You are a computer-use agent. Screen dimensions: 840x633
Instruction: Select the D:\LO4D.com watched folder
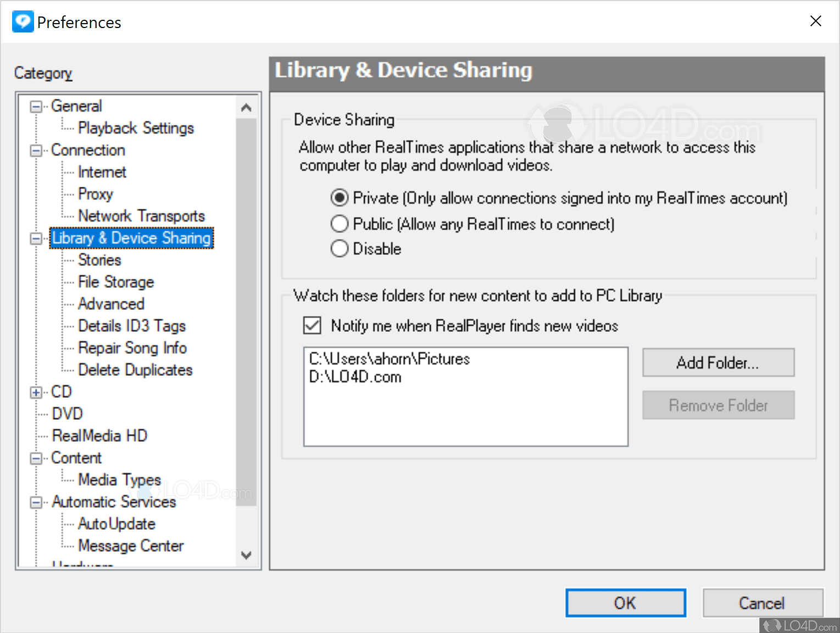355,377
